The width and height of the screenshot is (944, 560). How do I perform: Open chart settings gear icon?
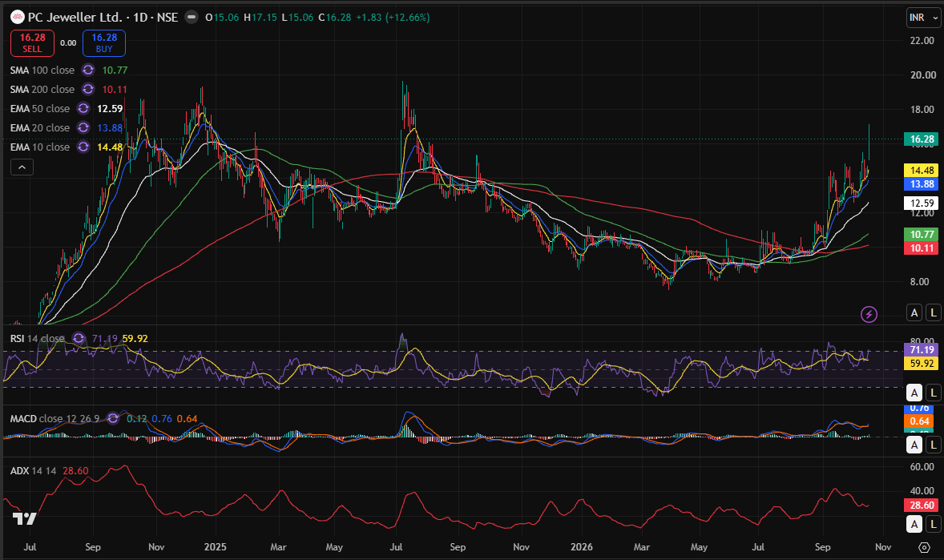[x=924, y=547]
